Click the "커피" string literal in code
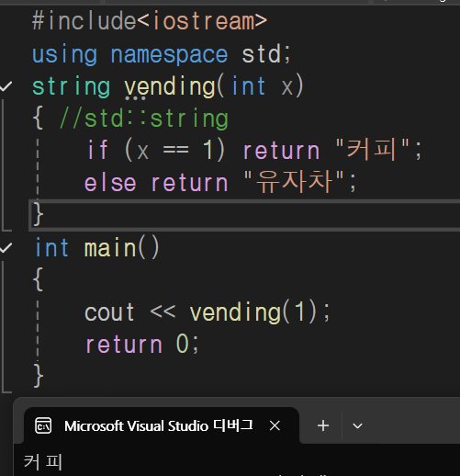Screen dimensions: 460x476 click(x=373, y=150)
